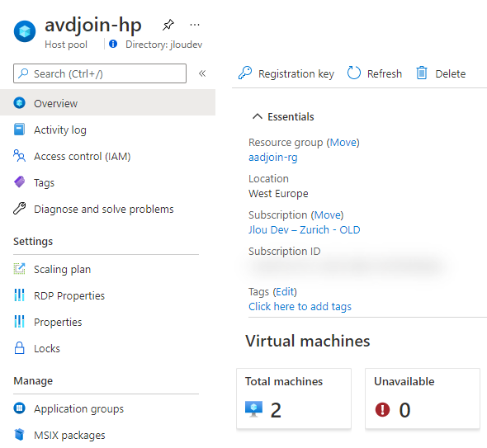
Task: Collapse the Essentials section
Action: (x=258, y=116)
